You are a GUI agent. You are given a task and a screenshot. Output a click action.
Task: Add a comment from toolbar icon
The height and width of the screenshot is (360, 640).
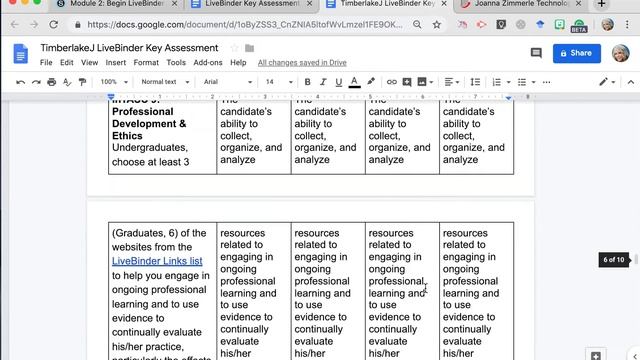407,82
